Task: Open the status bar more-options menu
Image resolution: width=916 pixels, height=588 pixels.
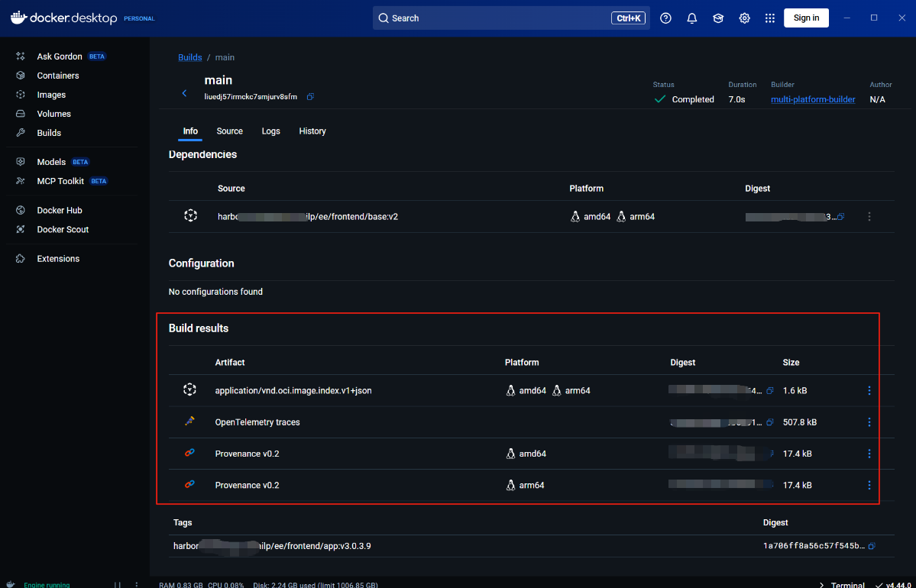Action: (137, 584)
